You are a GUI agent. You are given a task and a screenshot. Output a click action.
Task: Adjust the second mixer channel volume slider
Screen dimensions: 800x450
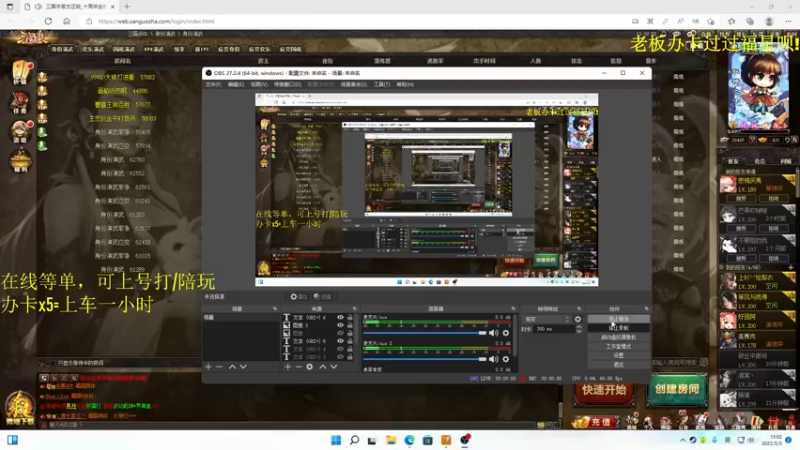tap(425, 359)
